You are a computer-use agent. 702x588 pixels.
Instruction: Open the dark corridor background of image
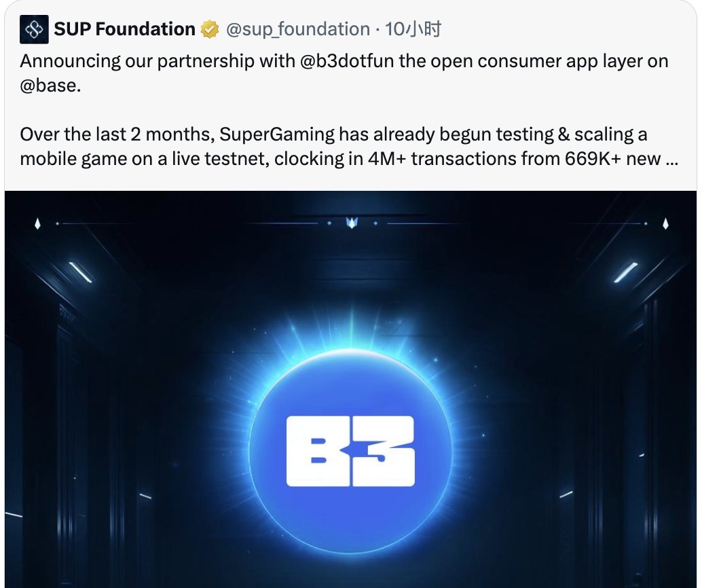click(134, 403)
